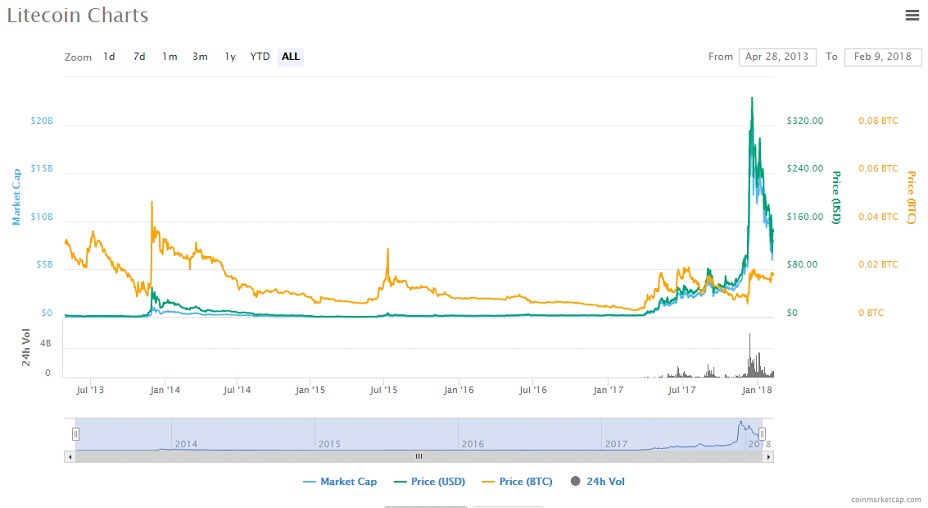Click the coinmarketcap.com credit link
The width and height of the screenshot is (928, 508).
(887, 500)
